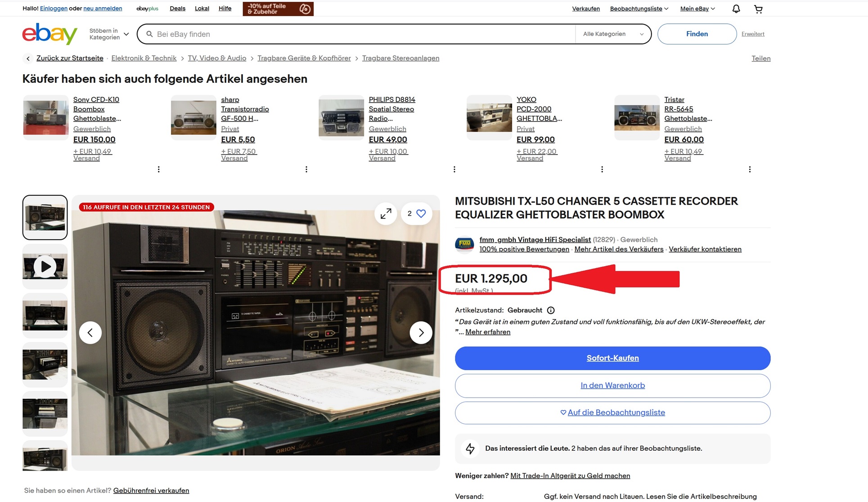Open the Verkaufen menu item
This screenshot has height=502, width=868.
(x=586, y=9)
